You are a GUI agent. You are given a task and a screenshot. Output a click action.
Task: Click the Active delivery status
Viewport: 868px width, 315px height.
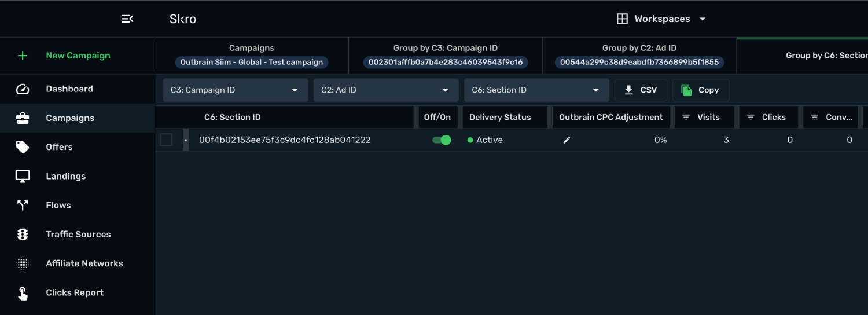coord(485,140)
